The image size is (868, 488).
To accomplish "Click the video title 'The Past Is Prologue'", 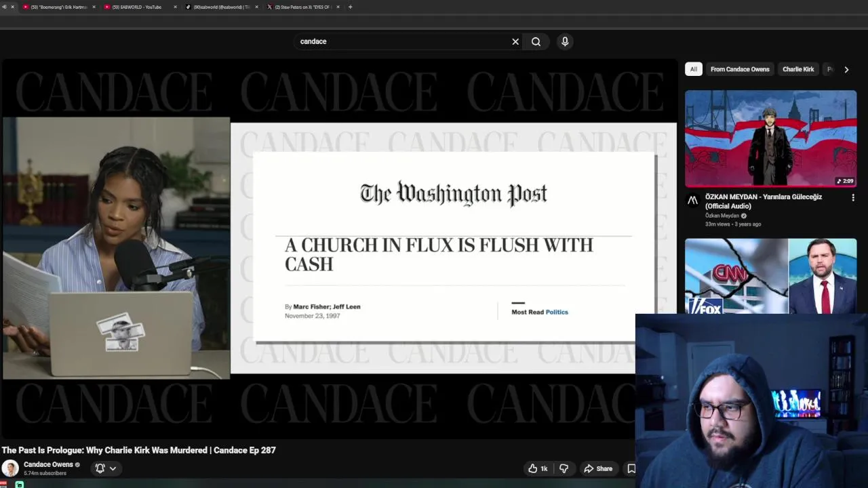I will (x=138, y=450).
